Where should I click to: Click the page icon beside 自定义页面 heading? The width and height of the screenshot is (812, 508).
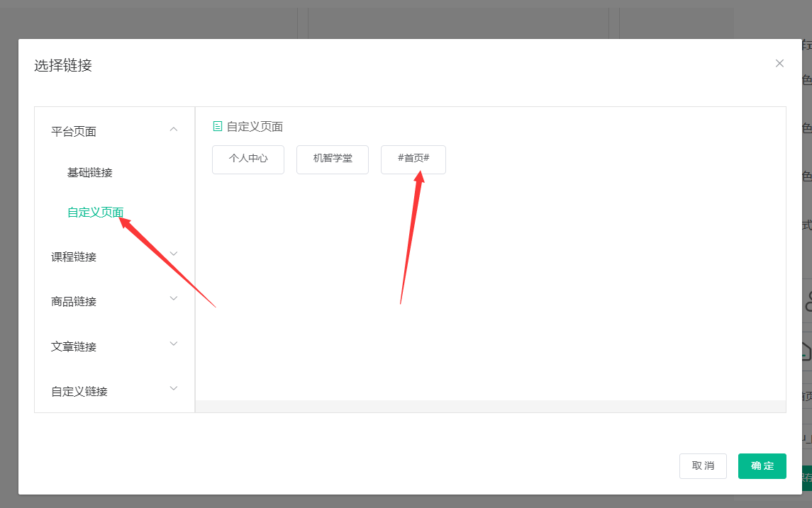tap(218, 126)
